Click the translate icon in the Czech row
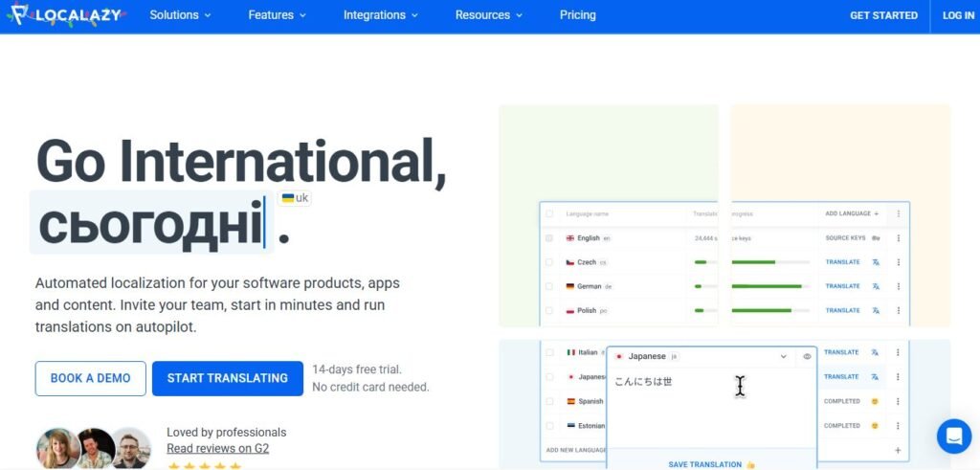This screenshot has width=980, height=470. pos(875,262)
